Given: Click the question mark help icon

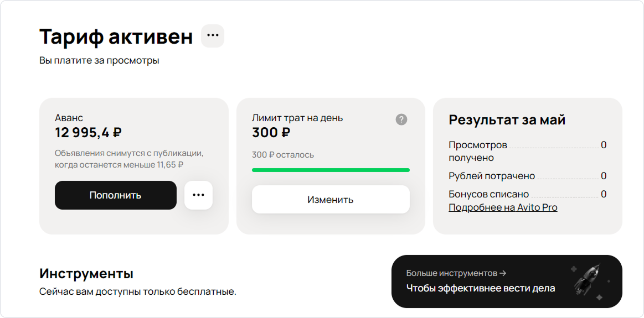Looking at the screenshot, I should tap(401, 119).
